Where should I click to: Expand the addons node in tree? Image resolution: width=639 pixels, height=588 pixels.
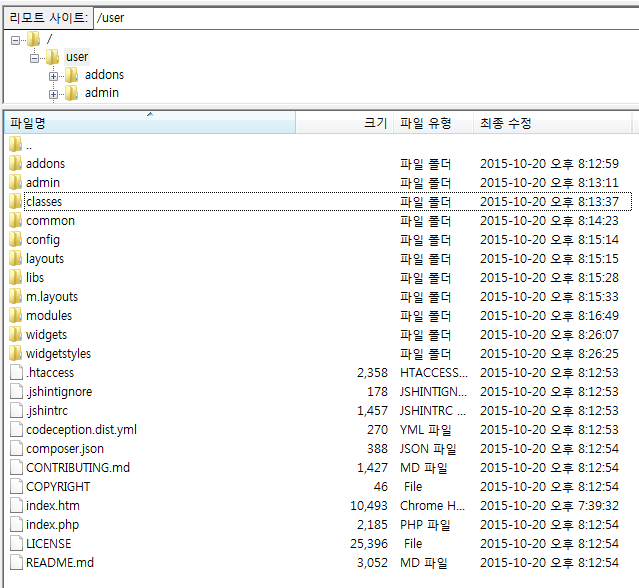(x=53, y=75)
